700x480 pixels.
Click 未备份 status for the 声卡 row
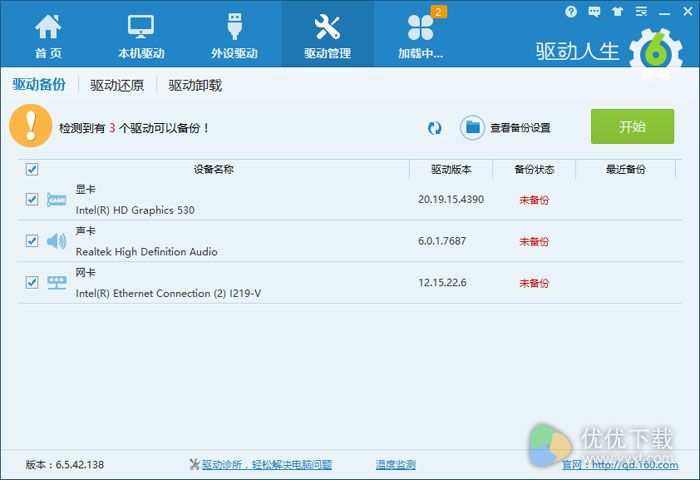pos(534,242)
